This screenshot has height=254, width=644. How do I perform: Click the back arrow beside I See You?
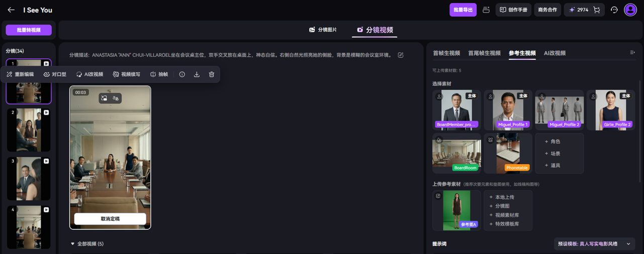[x=11, y=10]
